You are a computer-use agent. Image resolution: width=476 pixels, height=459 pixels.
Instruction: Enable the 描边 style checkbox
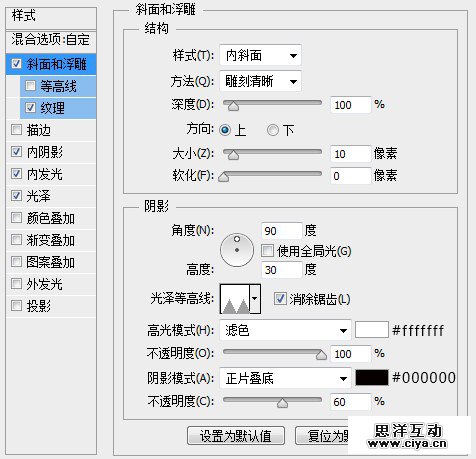pyautogui.click(x=16, y=130)
